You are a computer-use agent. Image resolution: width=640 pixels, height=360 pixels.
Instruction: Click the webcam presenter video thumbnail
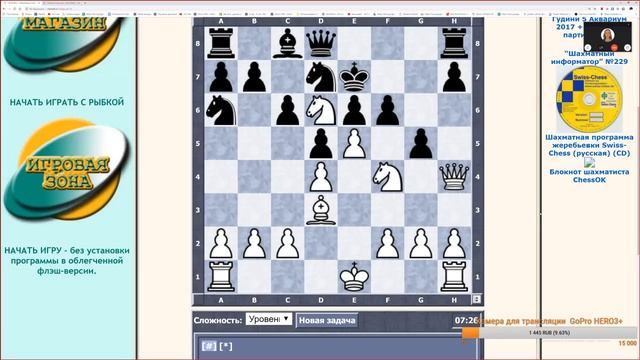pyautogui.click(x=608, y=37)
